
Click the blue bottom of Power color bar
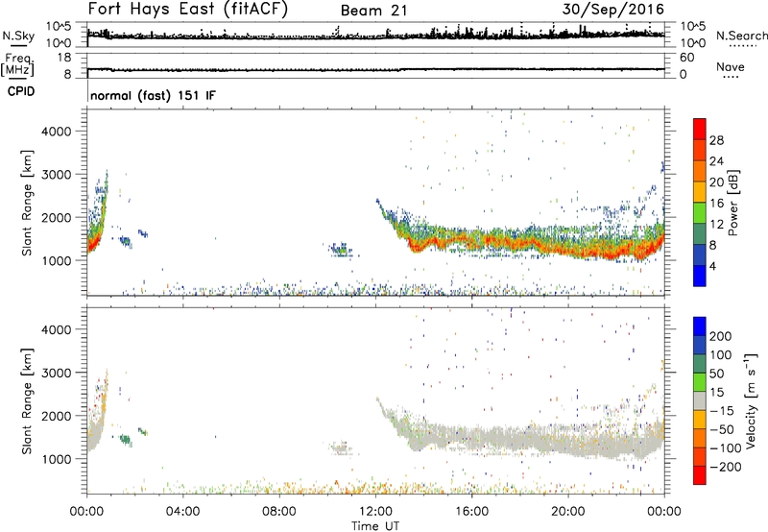[700, 276]
